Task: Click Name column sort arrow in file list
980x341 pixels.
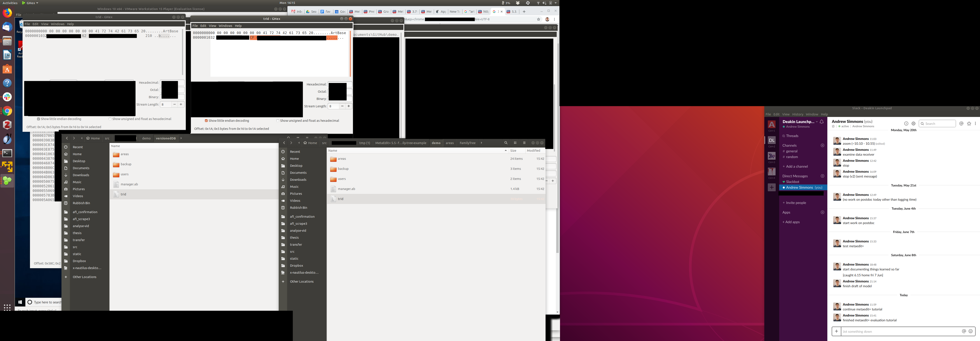Action: pyautogui.click(x=506, y=151)
